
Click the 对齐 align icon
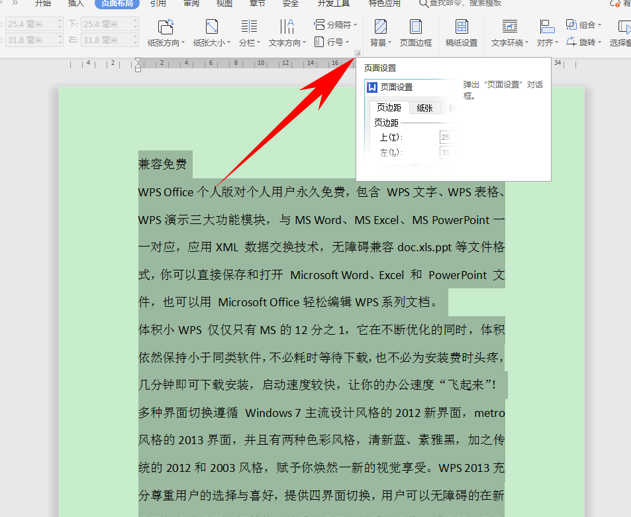(547, 27)
